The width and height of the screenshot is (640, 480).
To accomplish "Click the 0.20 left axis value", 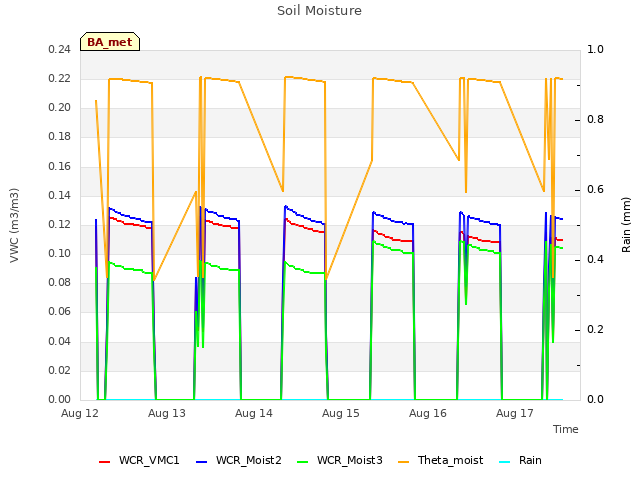I will pyautogui.click(x=60, y=108).
